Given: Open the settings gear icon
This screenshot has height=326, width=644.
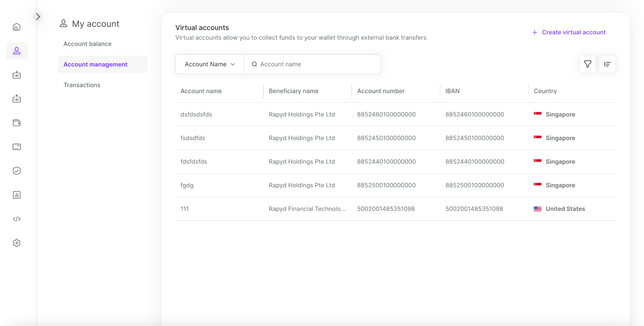Looking at the screenshot, I should pyautogui.click(x=17, y=243).
